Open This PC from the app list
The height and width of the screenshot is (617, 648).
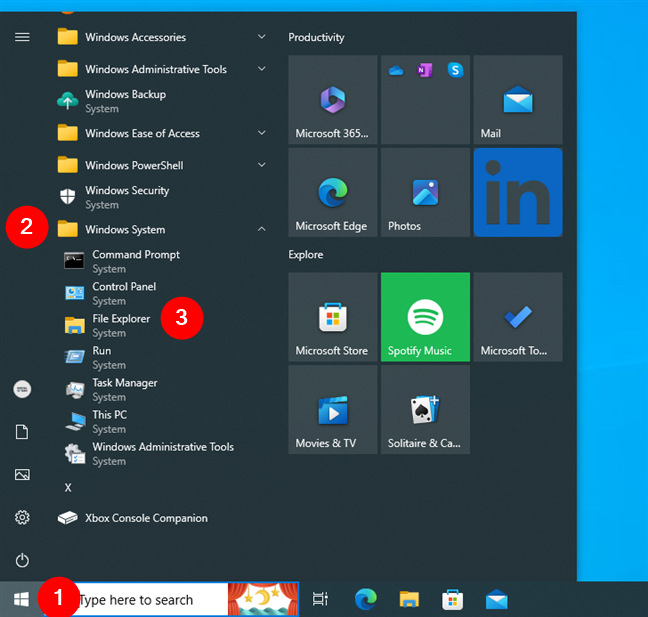pyautogui.click(x=162, y=422)
